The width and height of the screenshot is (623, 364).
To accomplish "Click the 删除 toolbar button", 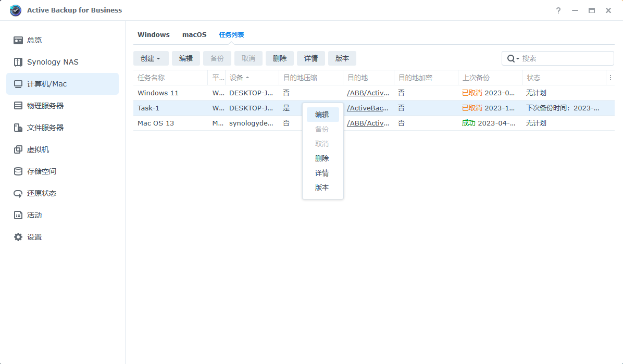I will point(279,58).
